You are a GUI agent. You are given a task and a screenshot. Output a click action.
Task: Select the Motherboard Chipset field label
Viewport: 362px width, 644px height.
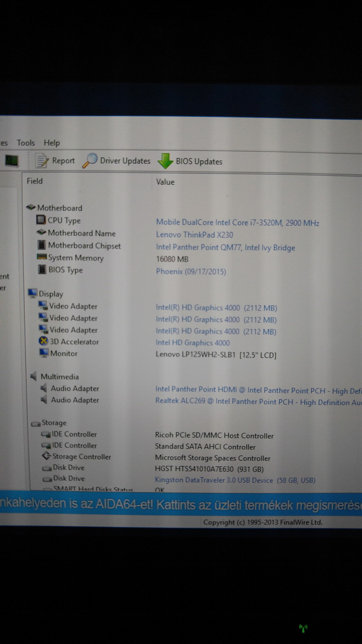coord(84,246)
